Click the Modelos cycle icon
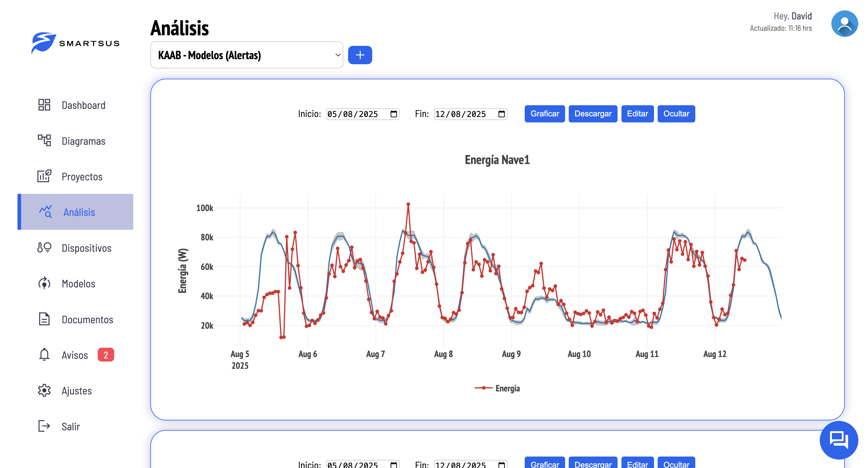 [x=44, y=283]
